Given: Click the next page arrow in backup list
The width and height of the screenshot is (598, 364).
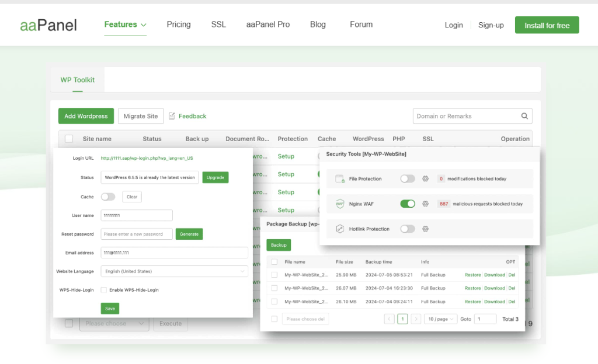Looking at the screenshot, I should (x=416, y=319).
